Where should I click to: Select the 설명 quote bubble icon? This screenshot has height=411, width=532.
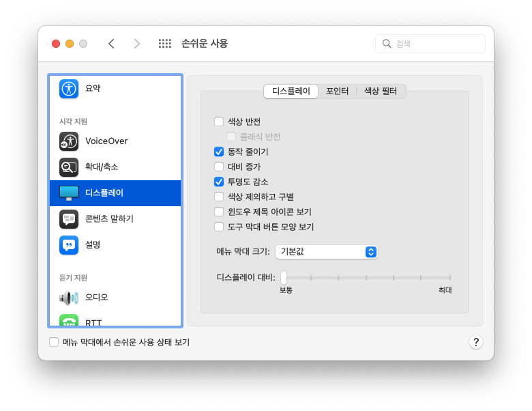(x=69, y=245)
